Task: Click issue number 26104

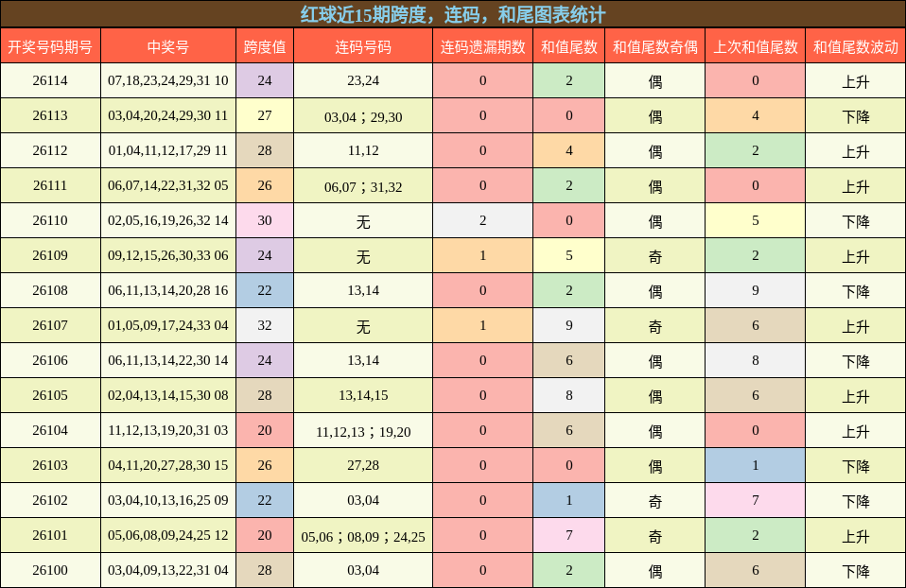Action: 50,430
